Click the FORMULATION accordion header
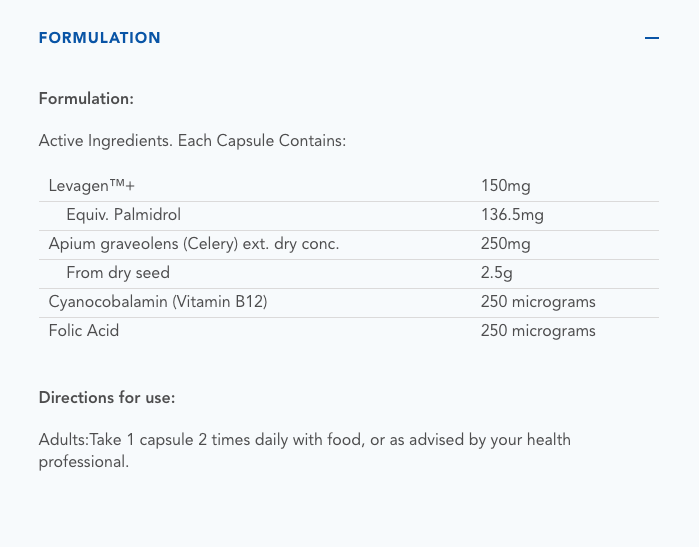The width and height of the screenshot is (700, 547). coord(99,38)
